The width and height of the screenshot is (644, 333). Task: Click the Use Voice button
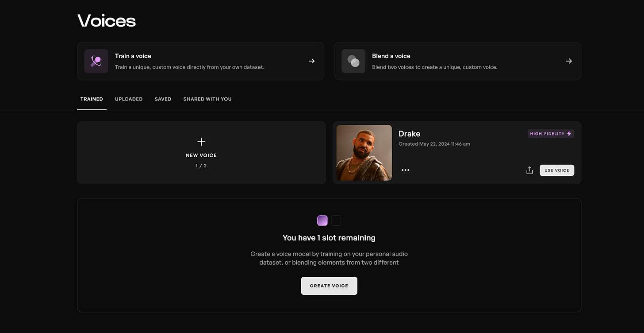pos(557,170)
